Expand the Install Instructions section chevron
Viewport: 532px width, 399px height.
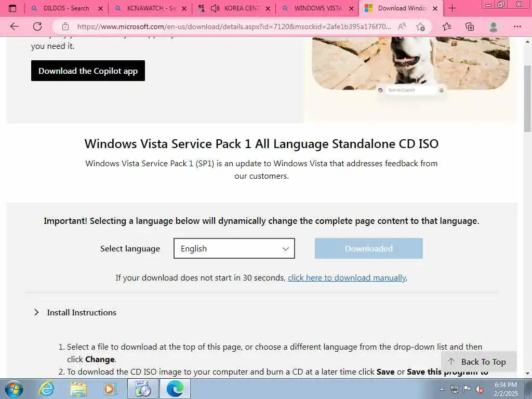click(36, 312)
